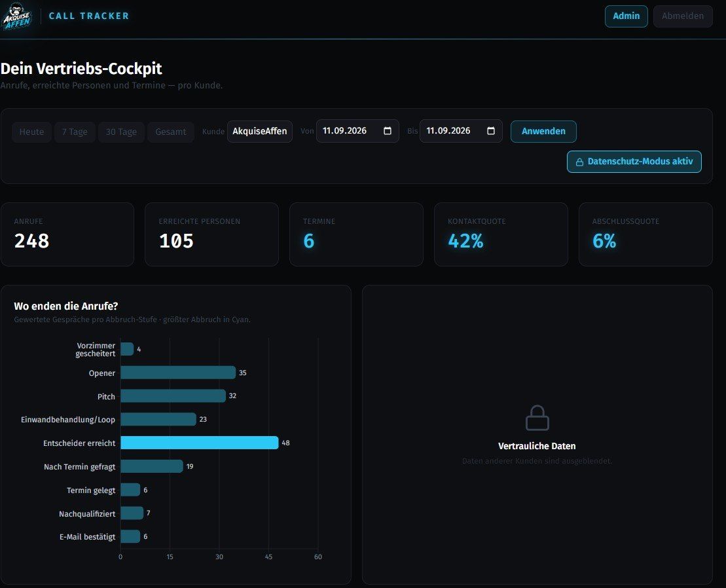Click the chart title Wo enden die Anrufe?
This screenshot has height=588, width=726.
(66, 306)
